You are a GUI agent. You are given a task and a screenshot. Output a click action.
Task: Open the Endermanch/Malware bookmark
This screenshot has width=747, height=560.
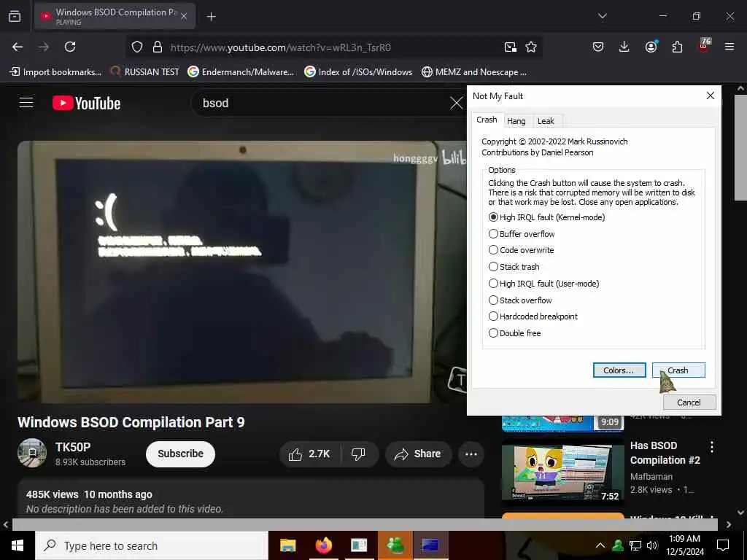point(241,72)
